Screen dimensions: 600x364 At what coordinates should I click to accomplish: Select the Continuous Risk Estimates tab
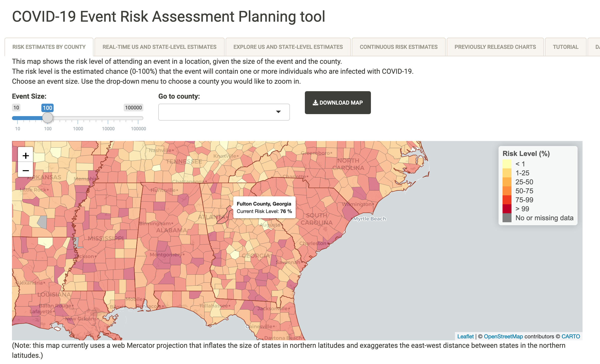398,47
